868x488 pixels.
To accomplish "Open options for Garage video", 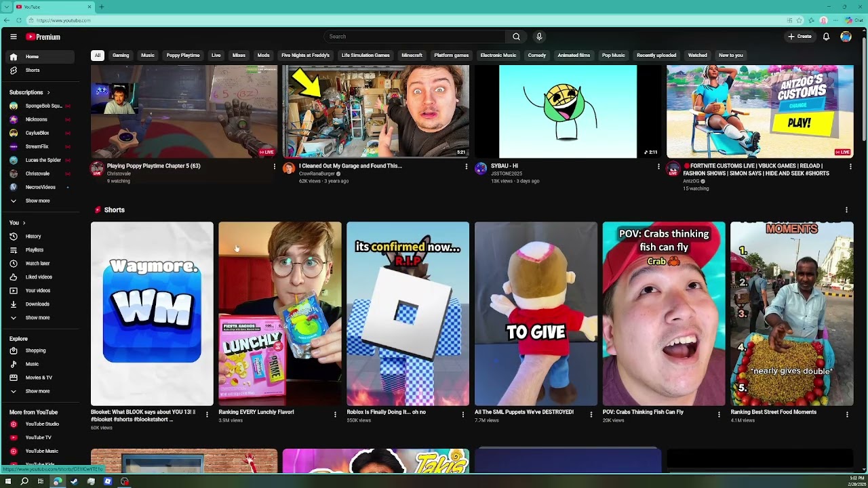I will coord(467,167).
